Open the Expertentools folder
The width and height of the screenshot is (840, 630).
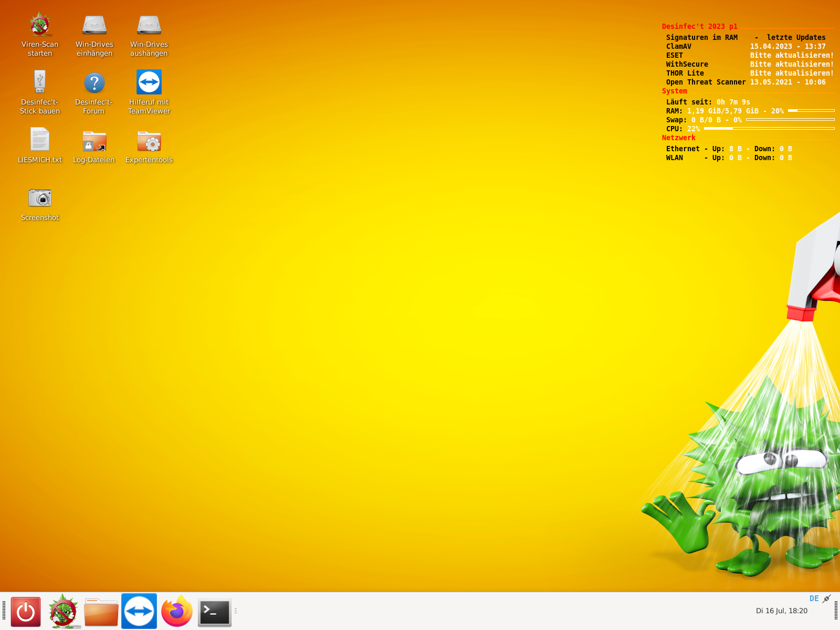pos(149,141)
